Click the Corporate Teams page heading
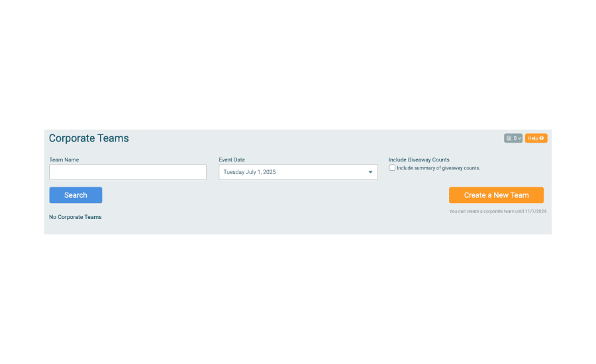Image resolution: width=596 pixels, height=364 pixels. point(89,138)
